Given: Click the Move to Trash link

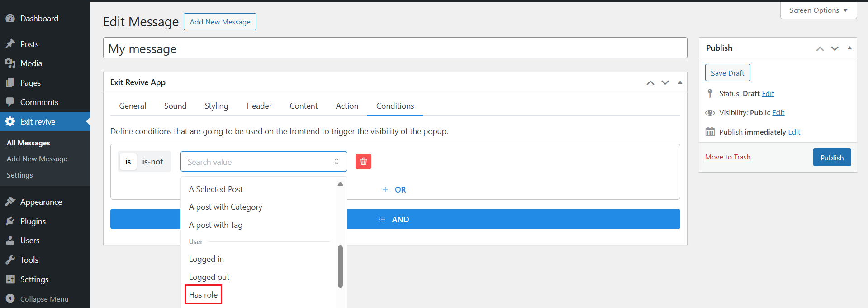Looking at the screenshot, I should point(727,157).
